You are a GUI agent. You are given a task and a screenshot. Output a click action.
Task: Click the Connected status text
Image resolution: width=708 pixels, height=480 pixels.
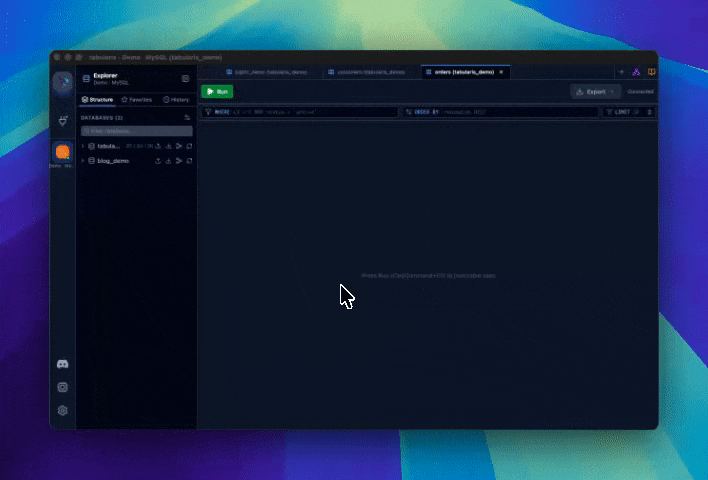click(640, 92)
